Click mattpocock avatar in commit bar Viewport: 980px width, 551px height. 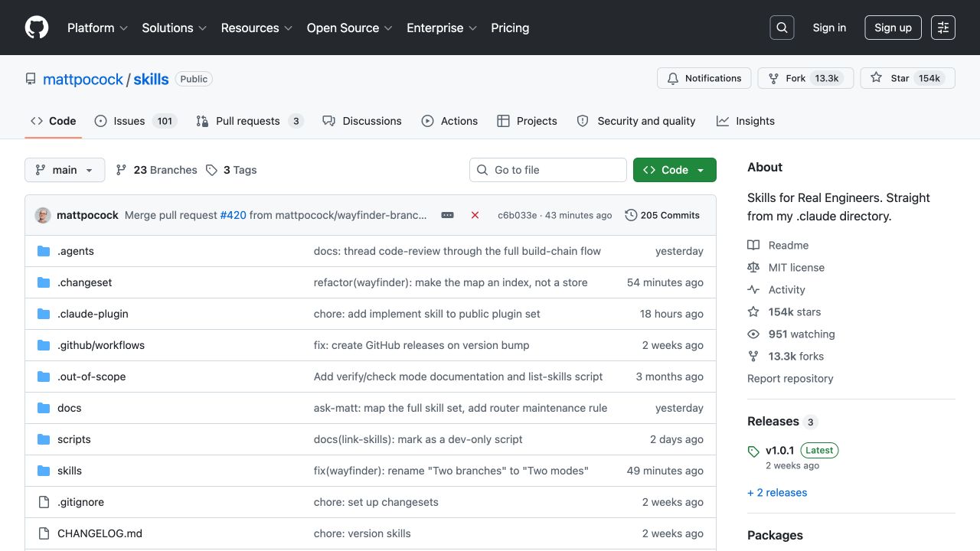pos(43,215)
